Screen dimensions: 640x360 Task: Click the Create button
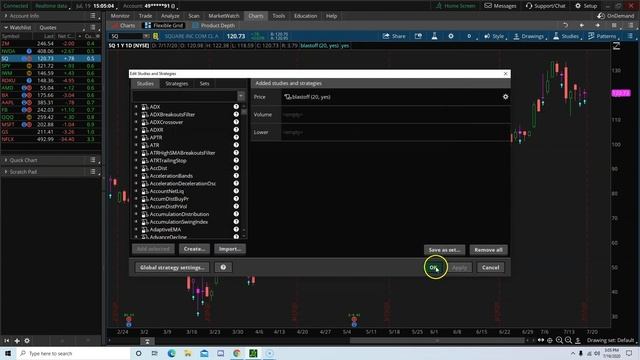click(194, 249)
